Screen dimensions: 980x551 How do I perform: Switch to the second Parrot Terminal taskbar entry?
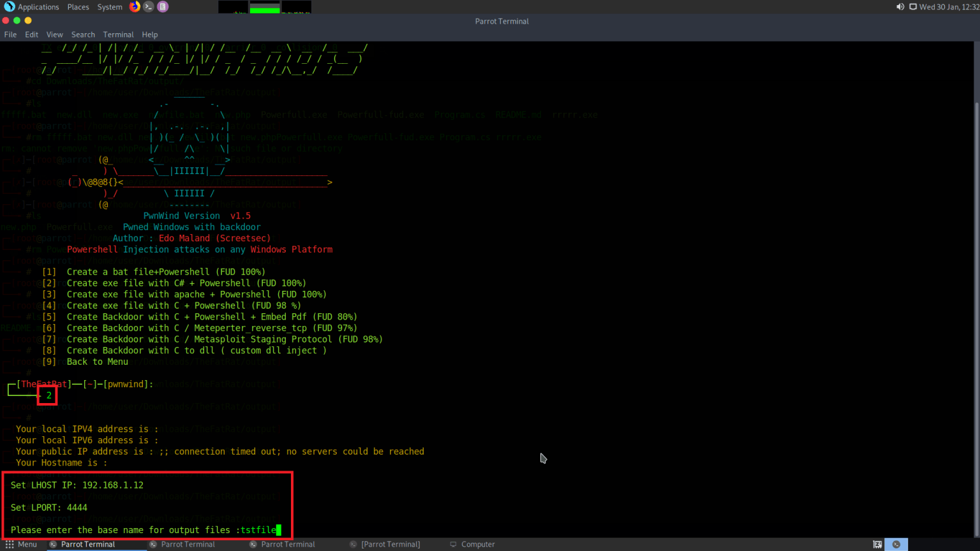click(188, 544)
